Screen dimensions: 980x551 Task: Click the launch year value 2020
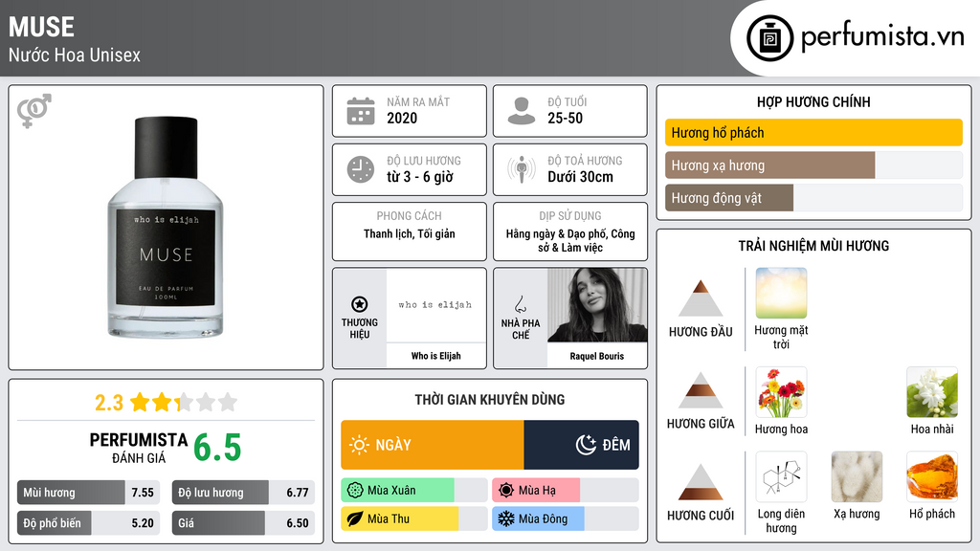tap(402, 118)
